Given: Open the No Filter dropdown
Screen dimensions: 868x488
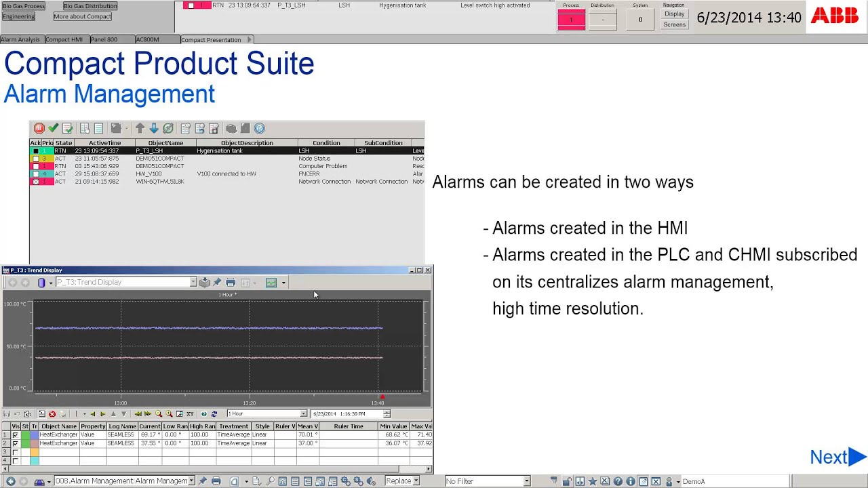Looking at the screenshot, I should coord(526,481).
